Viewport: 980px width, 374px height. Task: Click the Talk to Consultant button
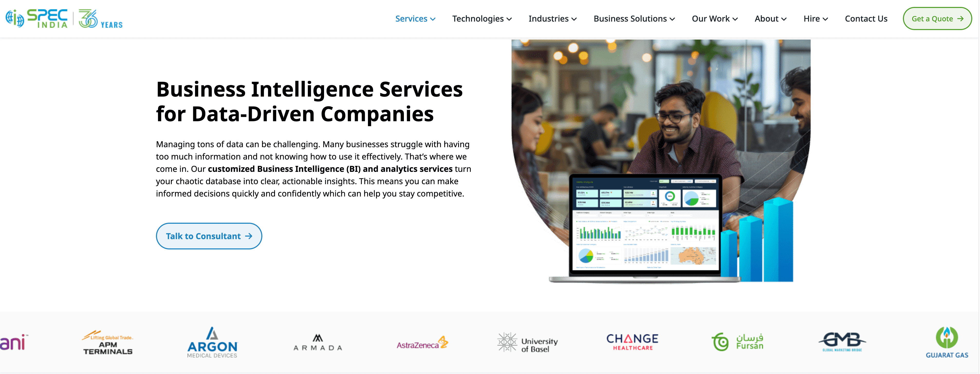[209, 236]
